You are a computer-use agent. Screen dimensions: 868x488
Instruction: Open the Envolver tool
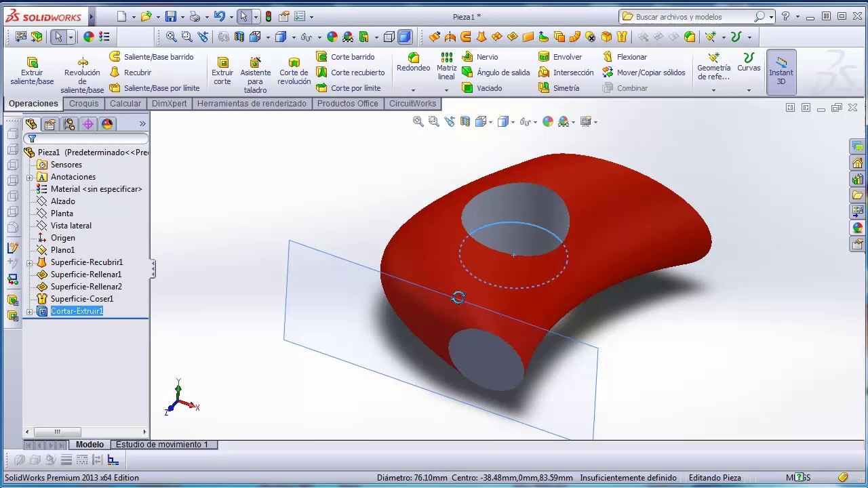560,57
